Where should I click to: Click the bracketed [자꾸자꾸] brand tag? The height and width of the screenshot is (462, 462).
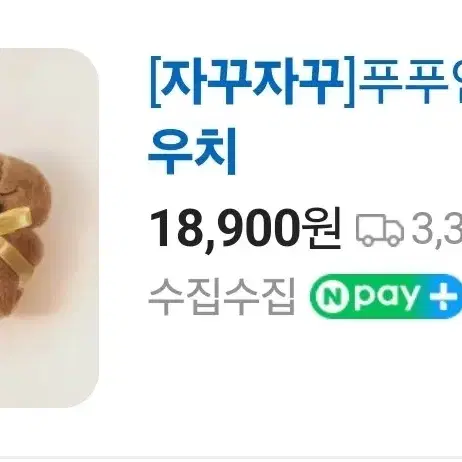click(x=252, y=81)
